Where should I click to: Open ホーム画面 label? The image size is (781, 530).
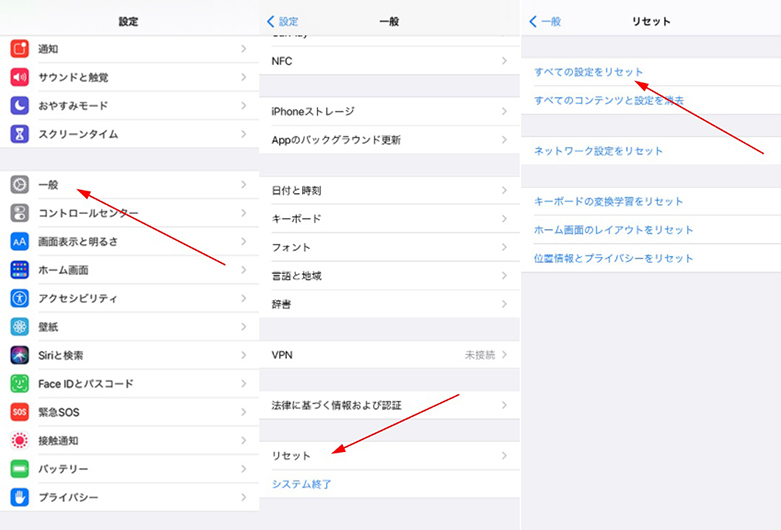click(x=63, y=270)
